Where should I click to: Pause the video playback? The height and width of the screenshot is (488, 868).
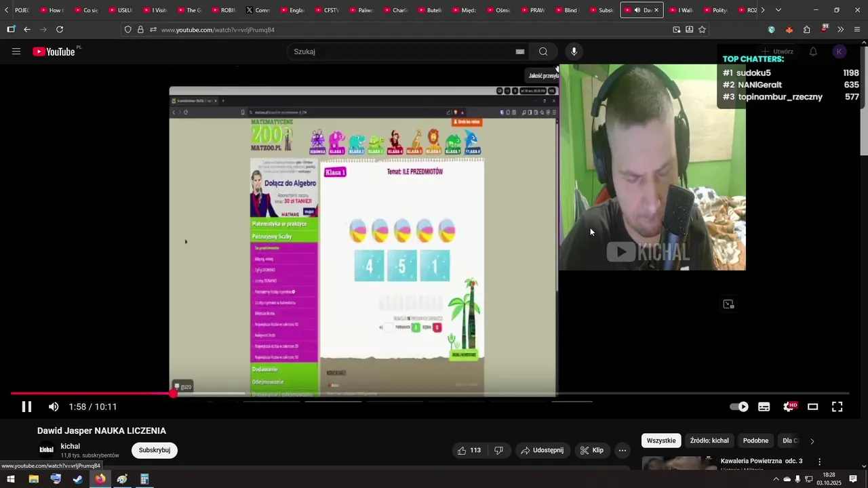(x=26, y=407)
